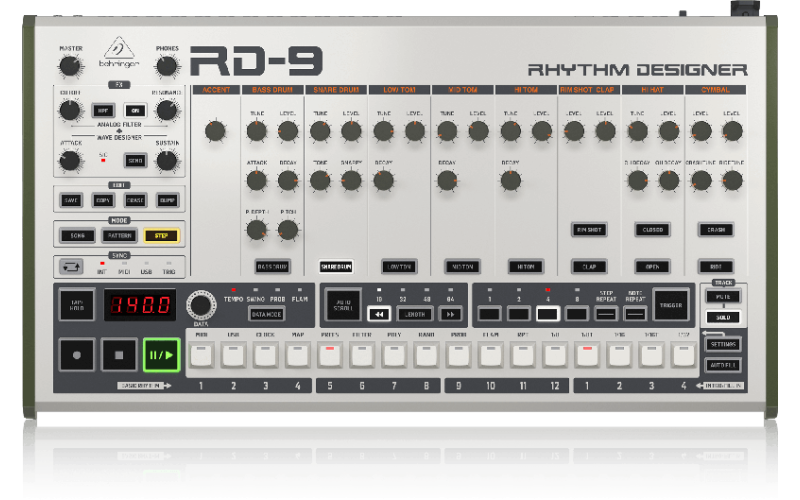Toggle the step key labeled CLOCK
The width and height of the screenshot is (800, 500).
(x=266, y=356)
